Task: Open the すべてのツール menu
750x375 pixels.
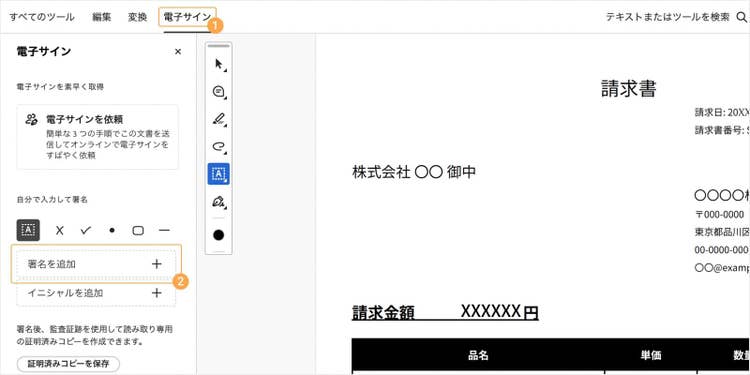Action: tap(42, 17)
